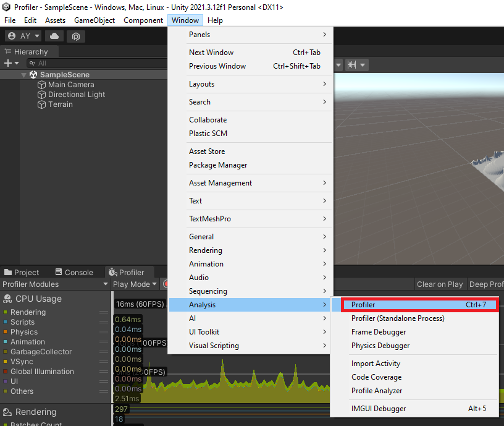Toggle Physics category color box
This screenshot has width=504, height=426.
pyautogui.click(x=5, y=332)
